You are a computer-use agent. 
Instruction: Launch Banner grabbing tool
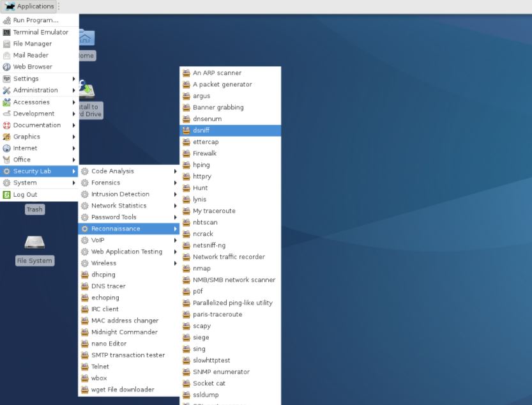point(231,107)
